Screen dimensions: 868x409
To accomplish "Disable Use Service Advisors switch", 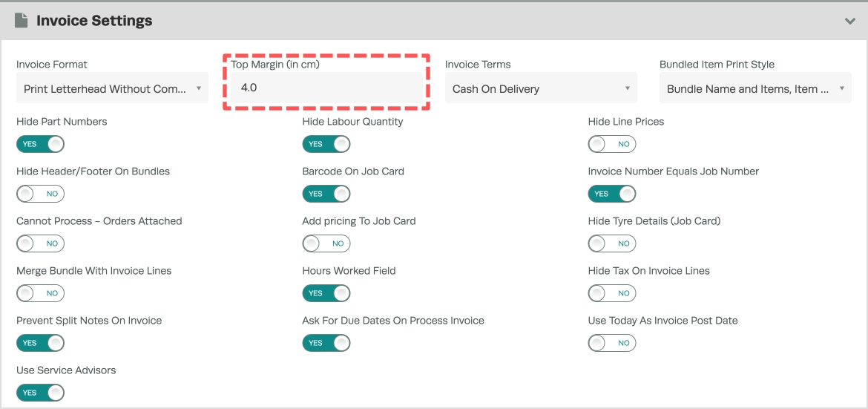I will (x=40, y=393).
